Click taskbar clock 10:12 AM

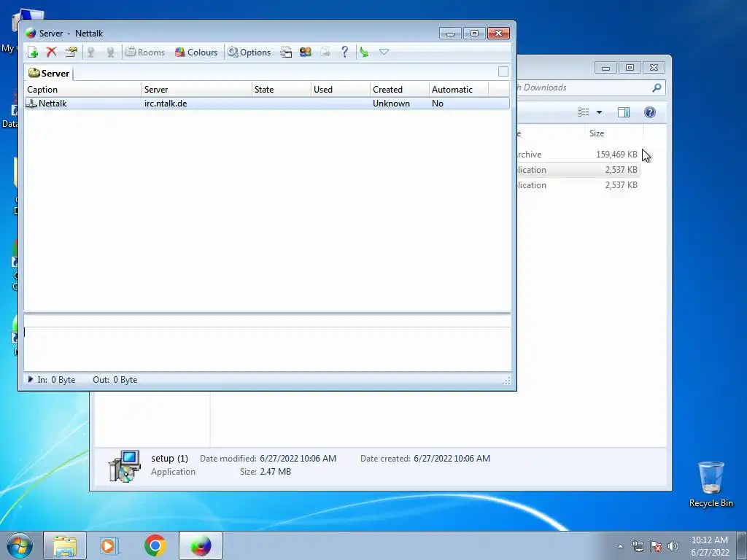click(x=710, y=546)
